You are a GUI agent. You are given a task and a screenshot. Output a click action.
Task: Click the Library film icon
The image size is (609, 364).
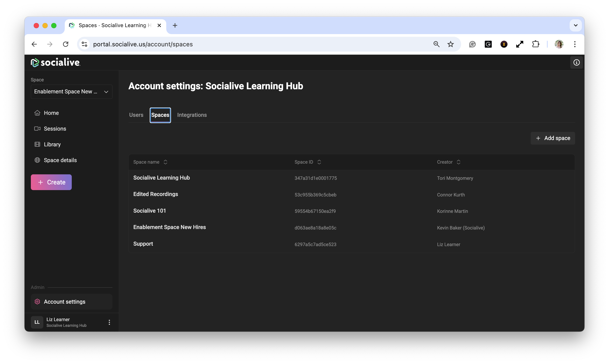tap(37, 144)
